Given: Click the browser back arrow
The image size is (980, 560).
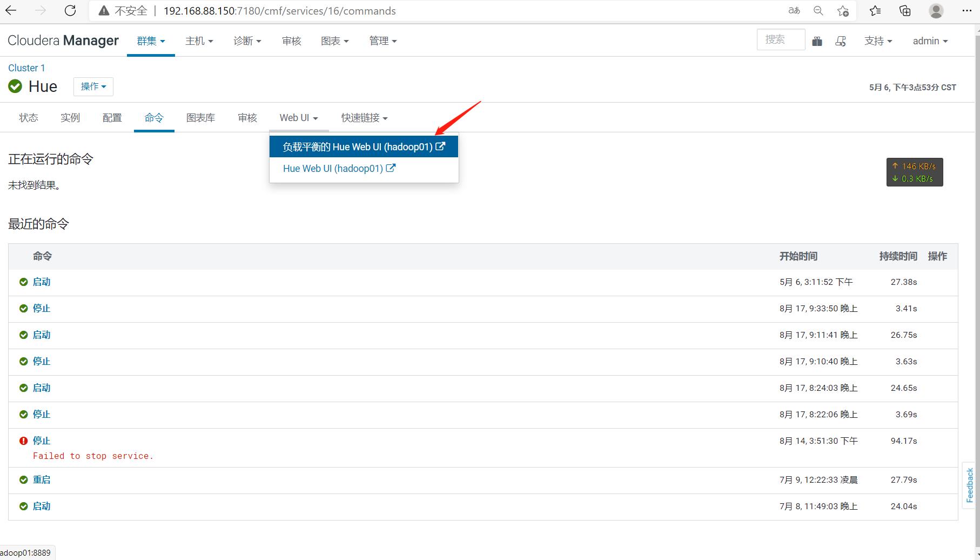Looking at the screenshot, I should 11,11.
